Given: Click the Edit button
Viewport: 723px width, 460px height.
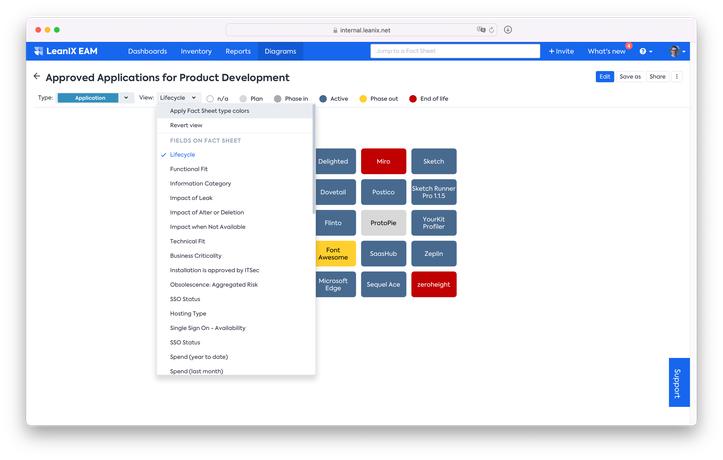Looking at the screenshot, I should coord(604,77).
